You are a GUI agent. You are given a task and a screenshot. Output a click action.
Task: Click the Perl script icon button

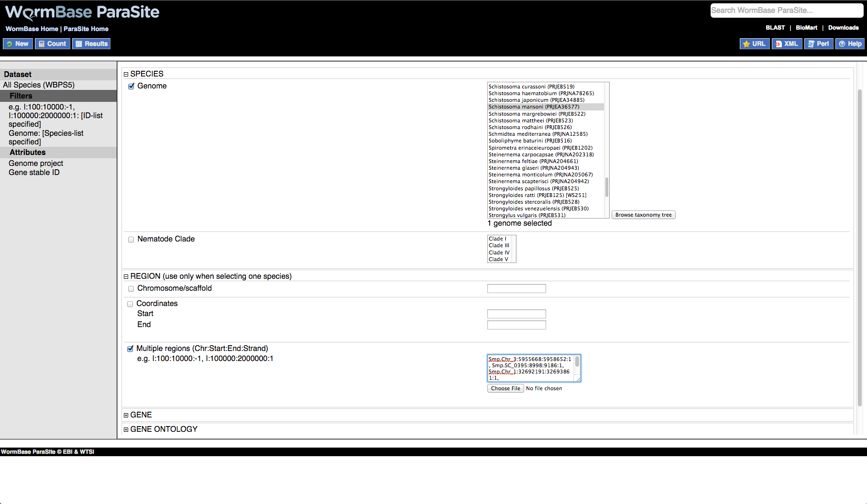tap(818, 44)
